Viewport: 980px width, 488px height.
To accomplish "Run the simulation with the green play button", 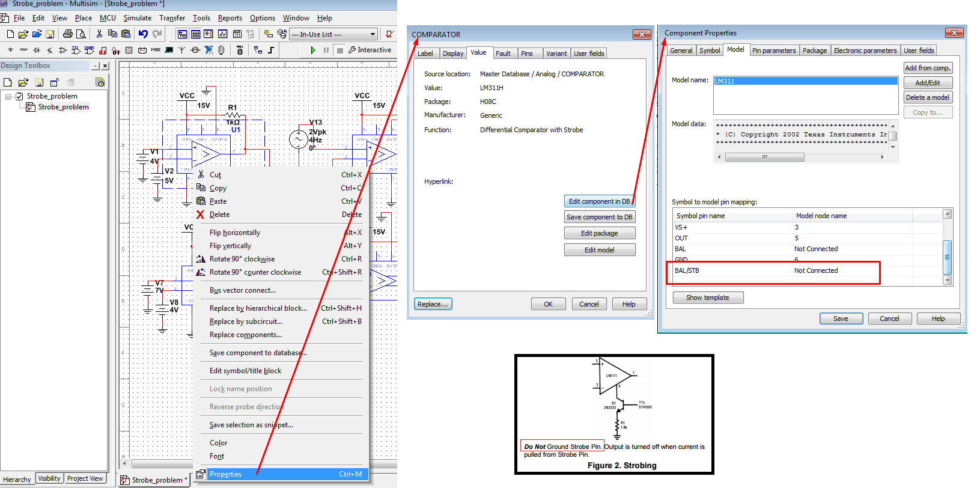I will (x=313, y=50).
